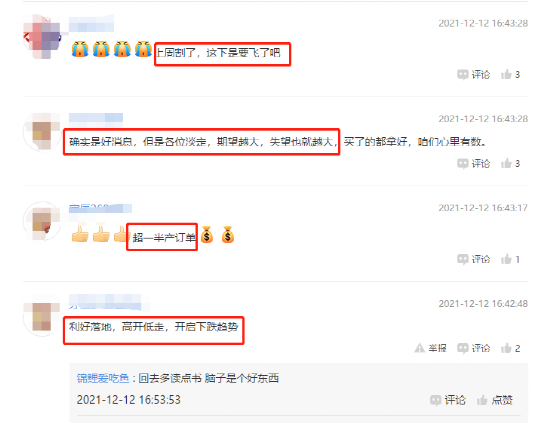Screen dimensions: 553x424
Task: Click the second commenter's avatar
Action: tap(42, 132)
